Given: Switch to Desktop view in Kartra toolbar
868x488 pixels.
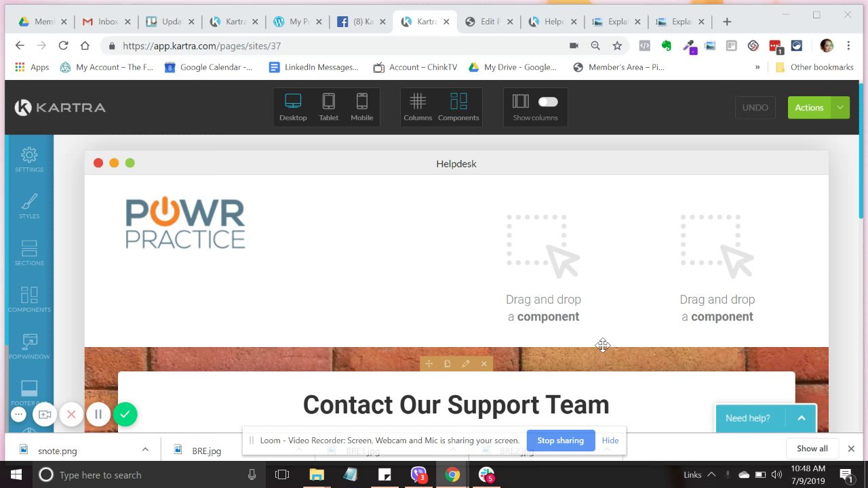Looking at the screenshot, I should (293, 107).
